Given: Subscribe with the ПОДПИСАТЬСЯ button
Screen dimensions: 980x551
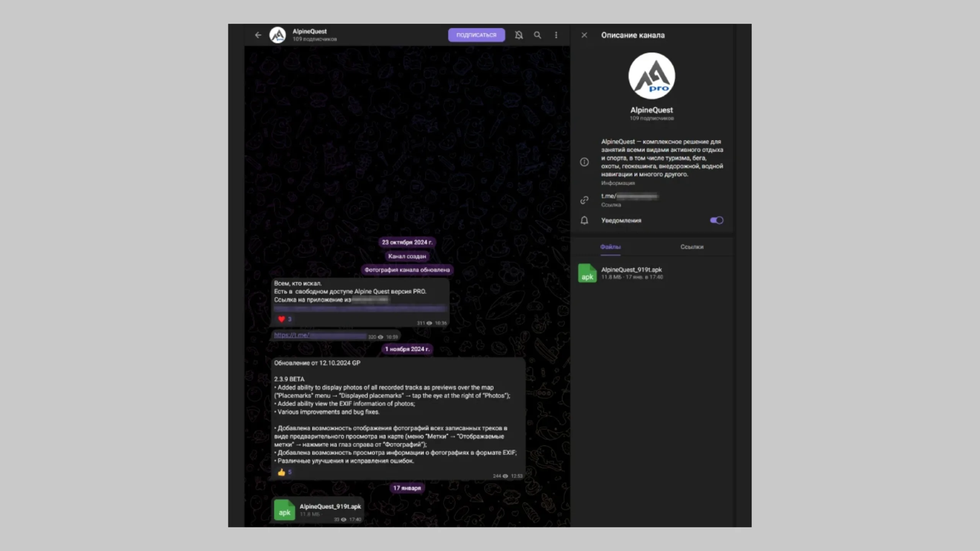Looking at the screenshot, I should coord(476,35).
